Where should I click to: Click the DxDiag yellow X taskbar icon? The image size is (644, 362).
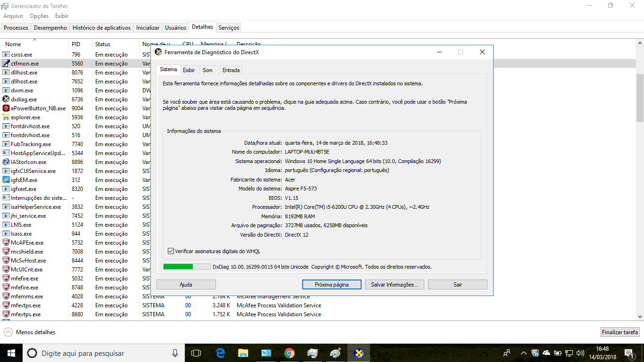coord(358,353)
